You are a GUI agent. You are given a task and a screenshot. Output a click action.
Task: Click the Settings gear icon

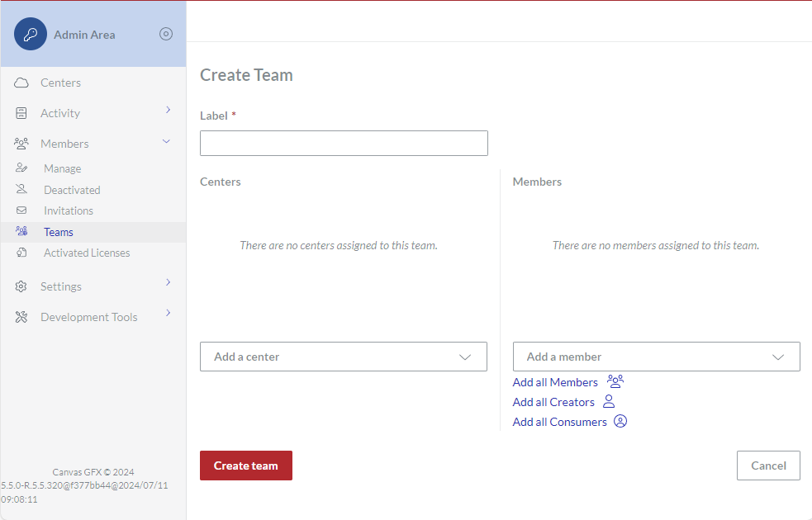pos(22,286)
